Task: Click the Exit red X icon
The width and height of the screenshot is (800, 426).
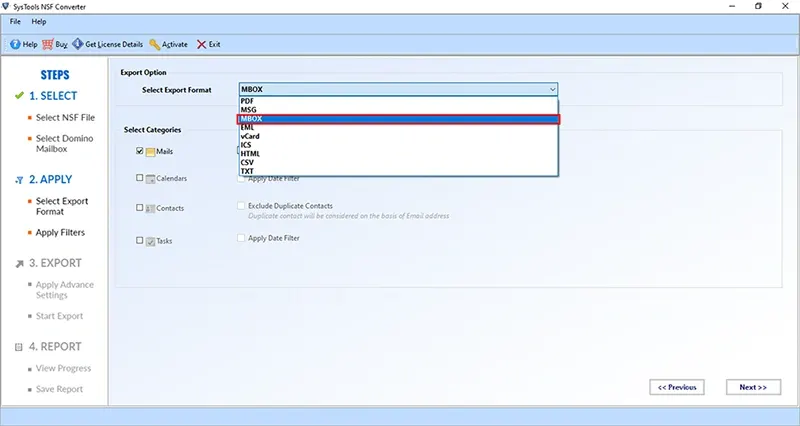Action: click(202, 44)
